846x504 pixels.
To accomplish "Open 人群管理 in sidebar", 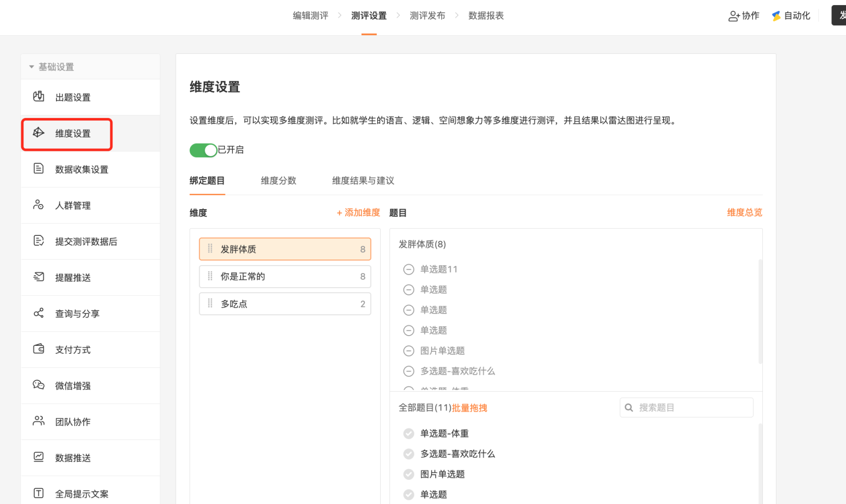I will [x=91, y=206].
